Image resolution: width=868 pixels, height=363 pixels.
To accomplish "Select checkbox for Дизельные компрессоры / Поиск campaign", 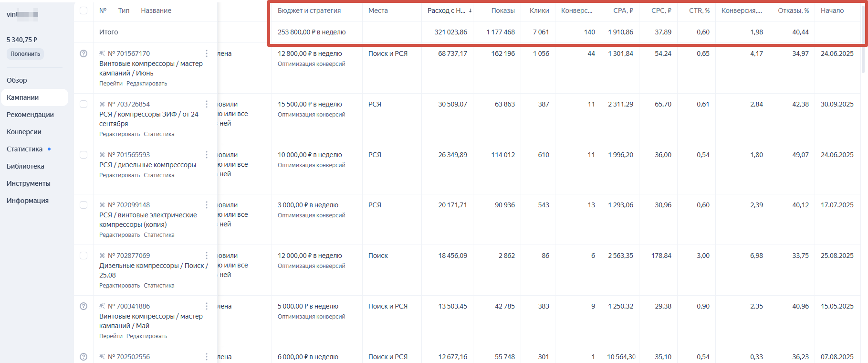I will pos(84,256).
